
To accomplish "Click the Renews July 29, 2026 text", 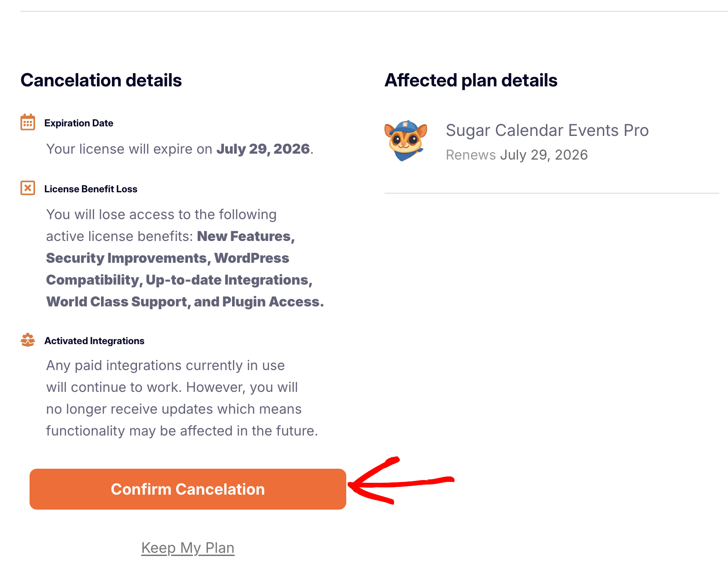I will (516, 155).
